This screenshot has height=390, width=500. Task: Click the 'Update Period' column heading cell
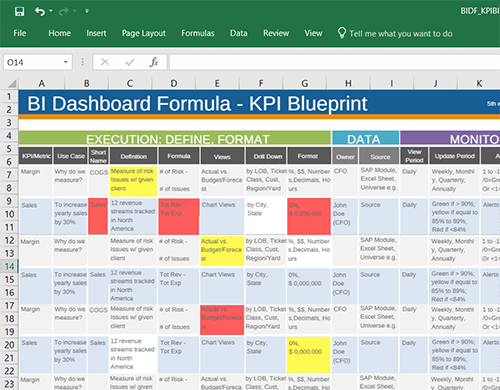coord(454,156)
